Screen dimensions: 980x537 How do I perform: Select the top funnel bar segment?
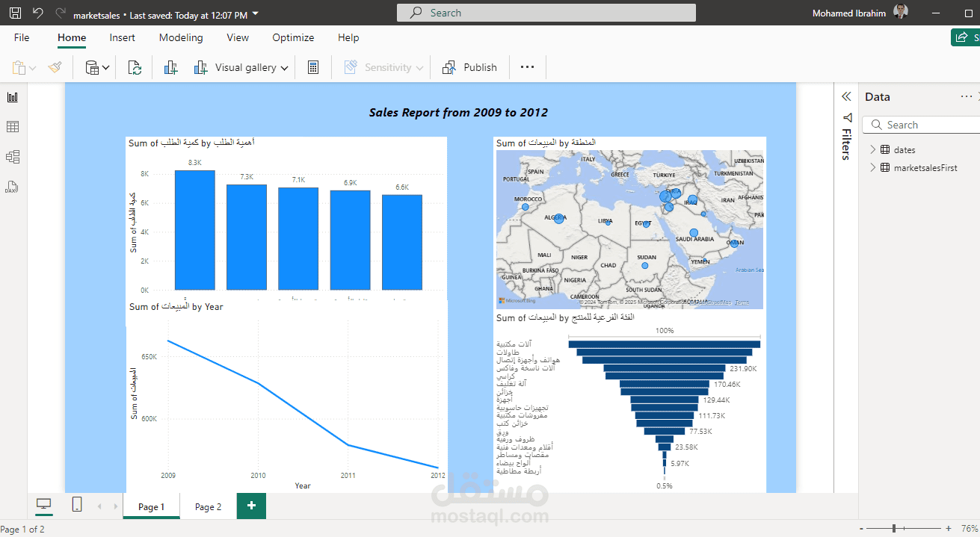665,344
